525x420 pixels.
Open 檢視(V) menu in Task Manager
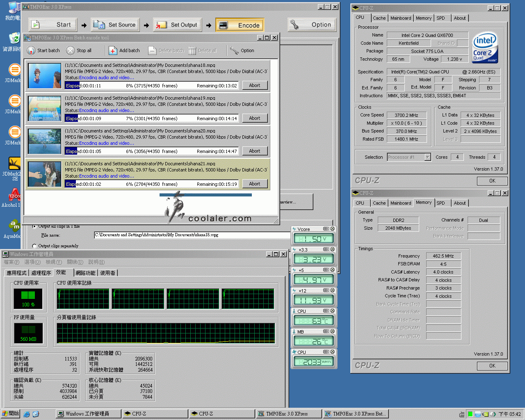coord(54,262)
